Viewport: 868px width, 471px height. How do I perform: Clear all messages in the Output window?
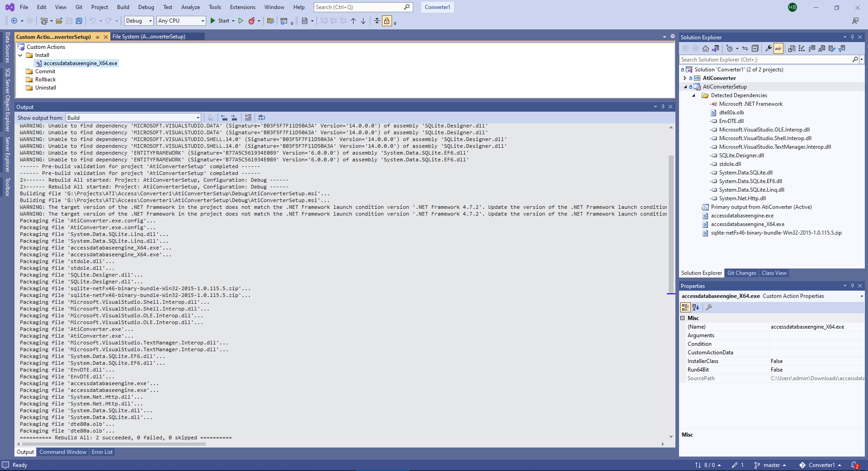pos(248,118)
